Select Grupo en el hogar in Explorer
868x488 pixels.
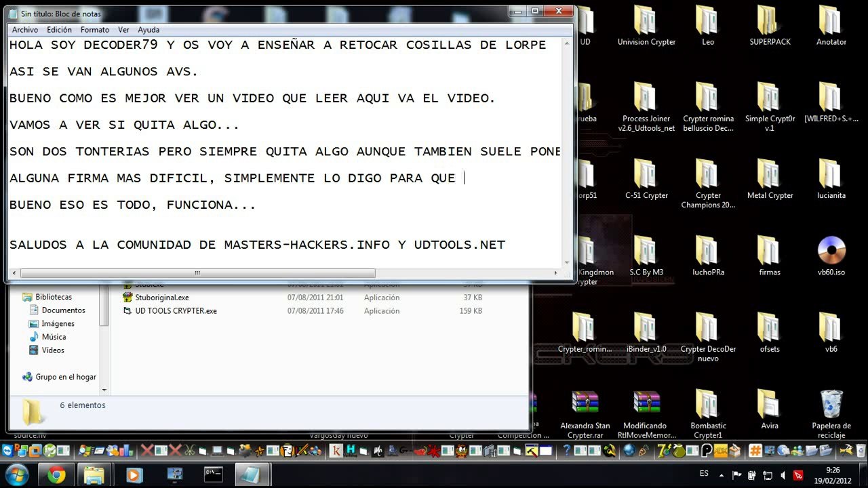(66, 377)
